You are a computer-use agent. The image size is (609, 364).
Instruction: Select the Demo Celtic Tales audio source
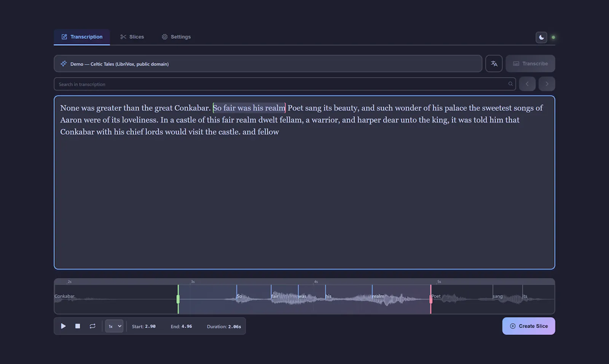[268, 64]
